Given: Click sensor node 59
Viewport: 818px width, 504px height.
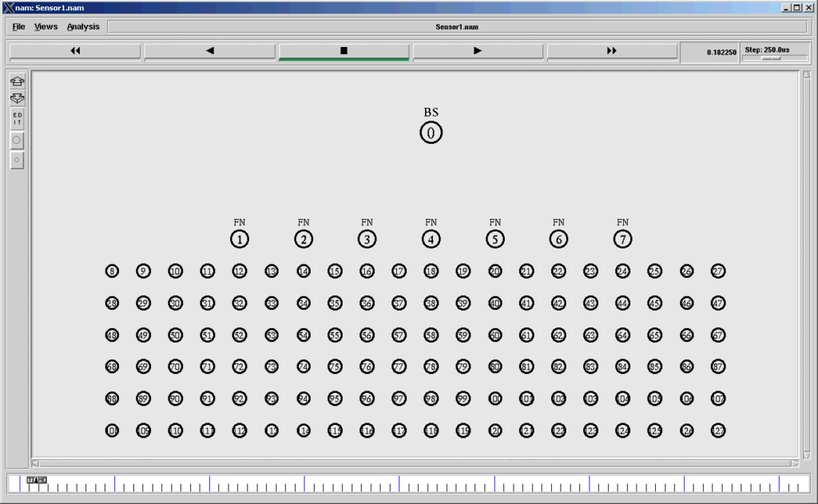Looking at the screenshot, I should (x=463, y=335).
